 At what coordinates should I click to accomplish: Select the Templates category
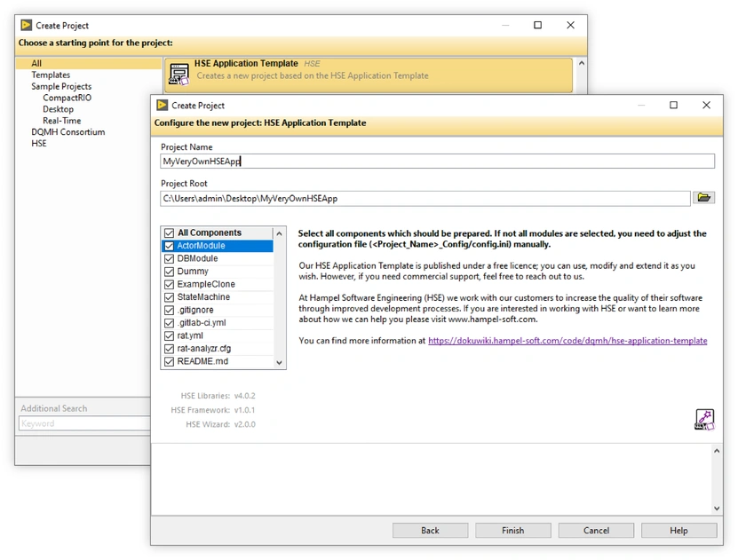51,75
